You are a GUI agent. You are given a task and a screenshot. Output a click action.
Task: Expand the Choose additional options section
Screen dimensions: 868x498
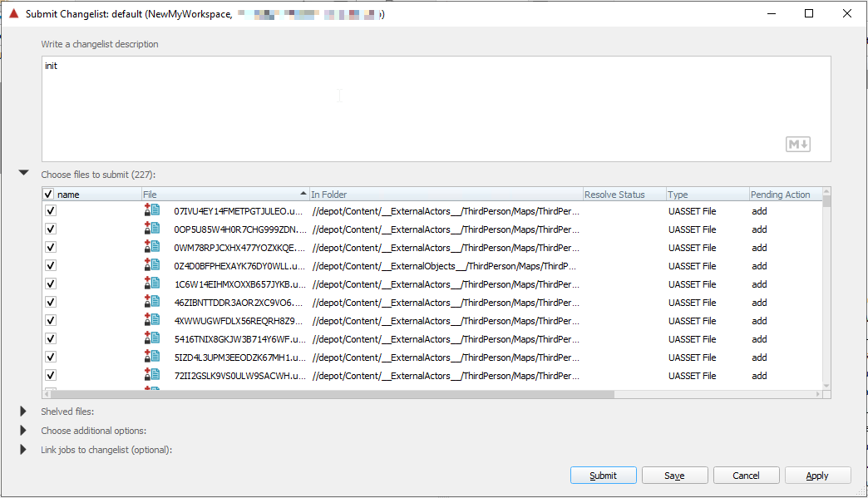(x=23, y=430)
